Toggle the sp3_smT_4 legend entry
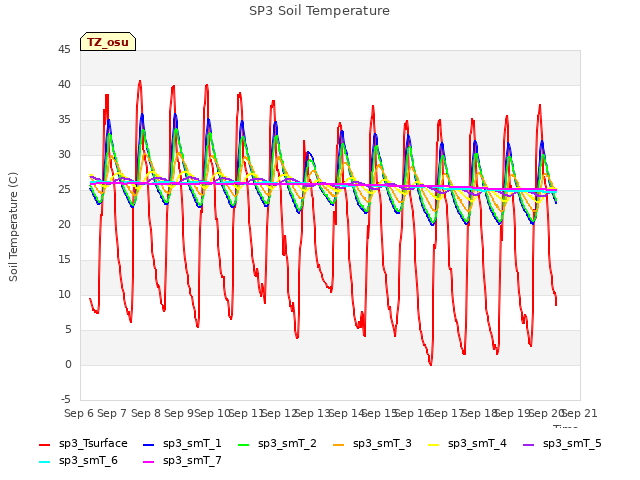 click(x=467, y=444)
